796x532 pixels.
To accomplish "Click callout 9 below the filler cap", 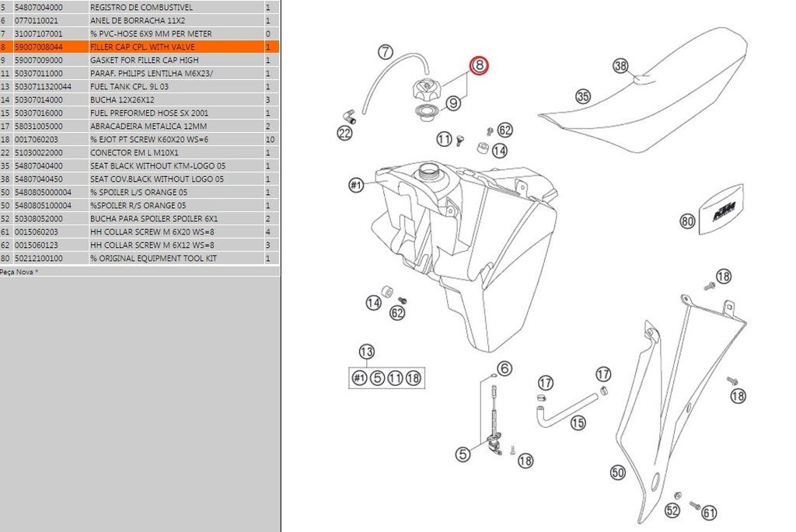I will tap(455, 102).
